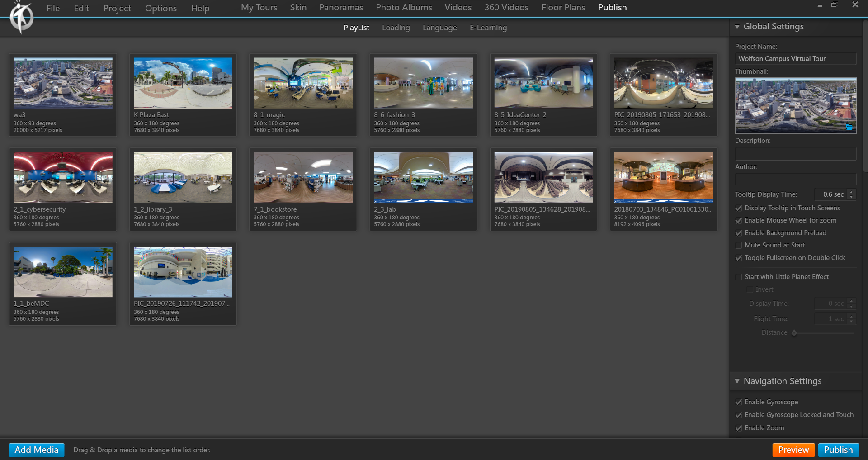Enable Mute Sound at Start
Screen dimensions: 868x460
tap(739, 245)
